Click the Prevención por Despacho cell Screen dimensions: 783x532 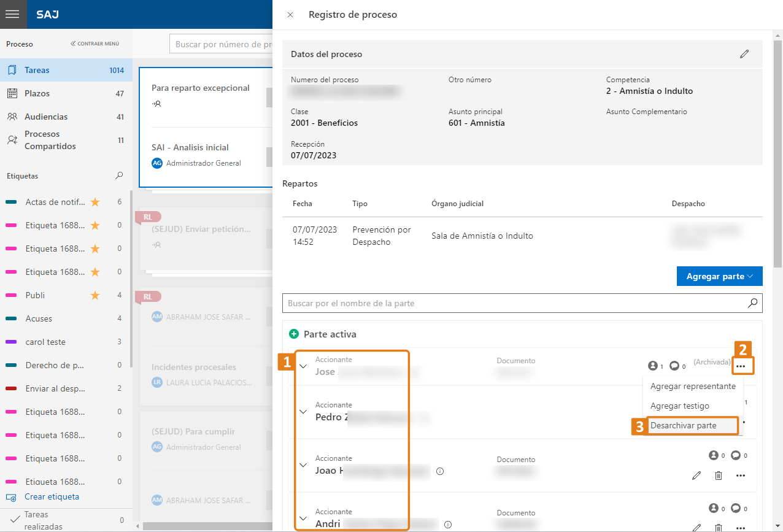tap(382, 236)
